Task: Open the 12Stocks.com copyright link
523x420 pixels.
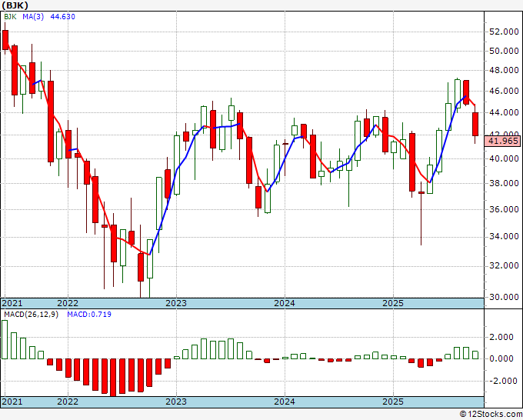Action: [x=491, y=415]
